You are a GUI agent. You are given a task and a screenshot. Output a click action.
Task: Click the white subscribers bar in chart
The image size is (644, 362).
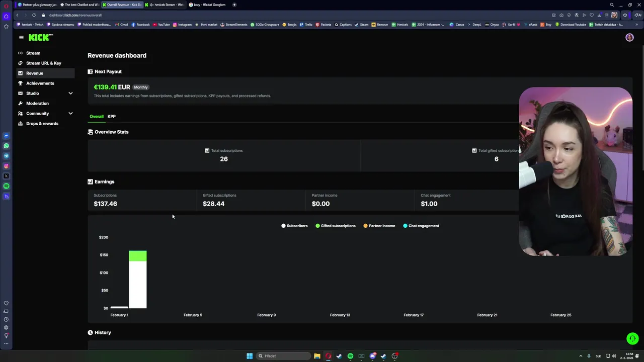[x=137, y=285]
